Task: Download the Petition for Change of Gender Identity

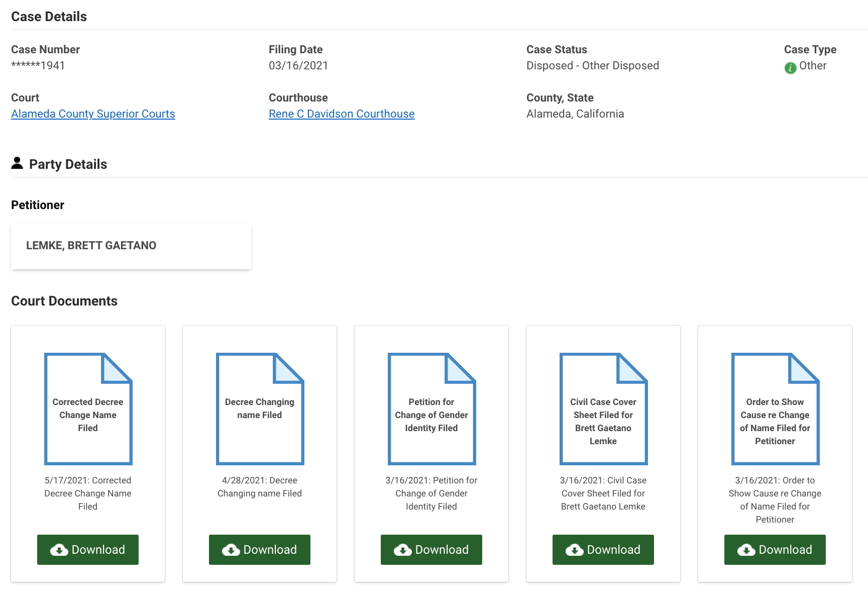Action: 431,550
